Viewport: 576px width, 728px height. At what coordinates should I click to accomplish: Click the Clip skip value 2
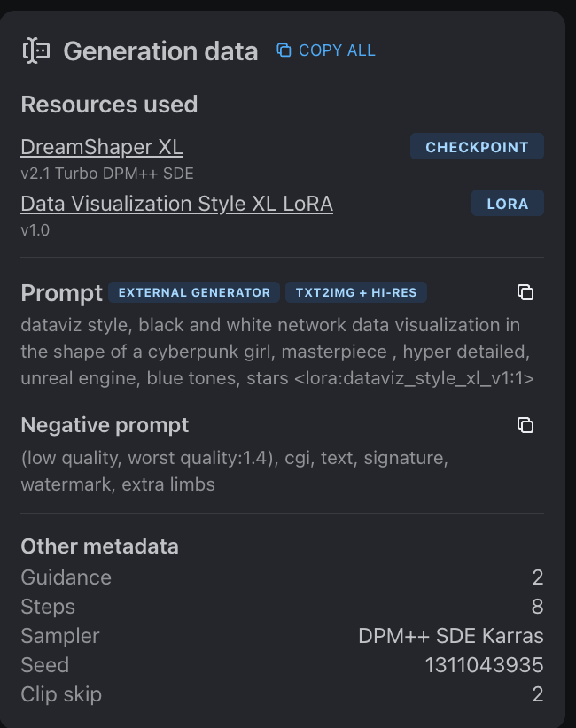click(x=537, y=694)
